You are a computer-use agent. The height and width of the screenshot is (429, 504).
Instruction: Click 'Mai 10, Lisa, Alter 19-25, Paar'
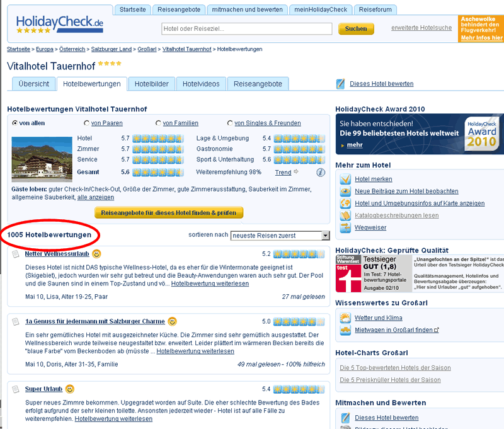point(67,297)
